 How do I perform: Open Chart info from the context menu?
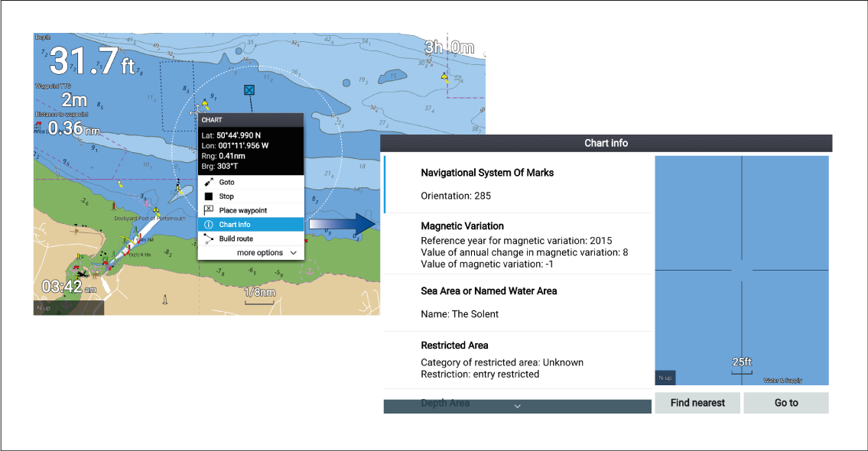[251, 225]
